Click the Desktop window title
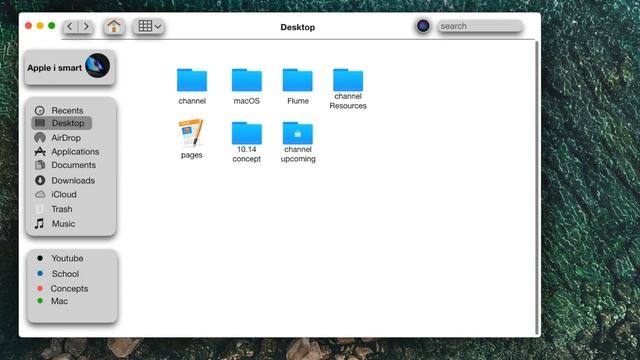The height and width of the screenshot is (360, 640). pos(298,27)
